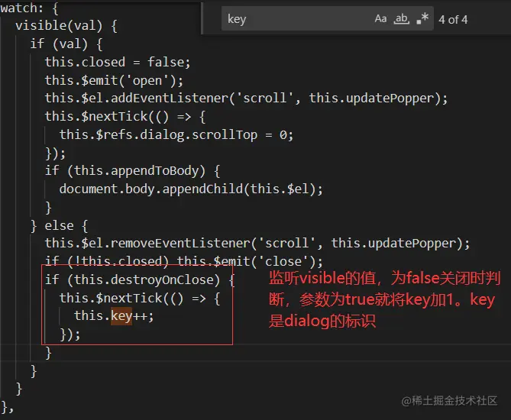This screenshot has width=511, height=420.
Task: Toggle Use Regular Expression option
Action: (x=422, y=18)
